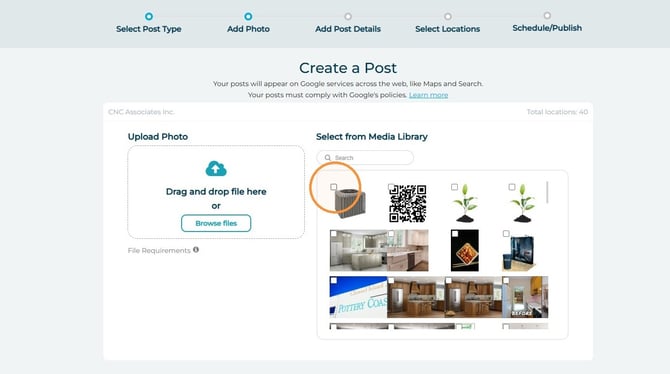Check the air conditioner image checkbox

334,187
